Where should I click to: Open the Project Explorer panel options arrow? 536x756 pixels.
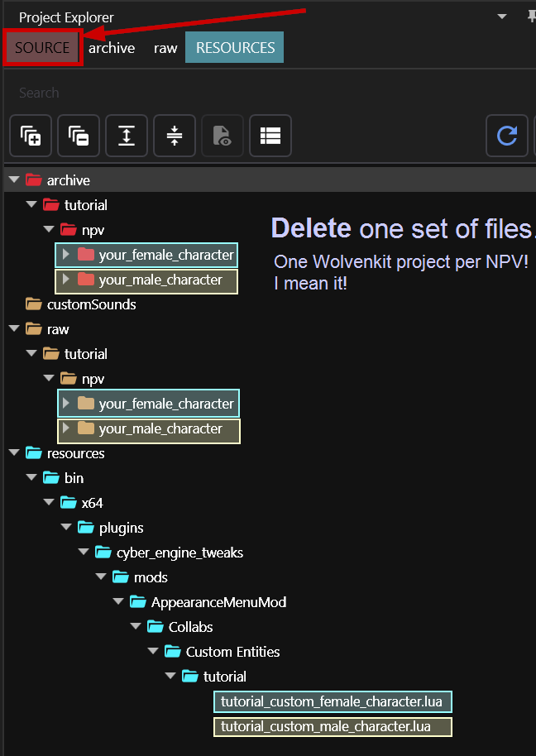coord(501,17)
